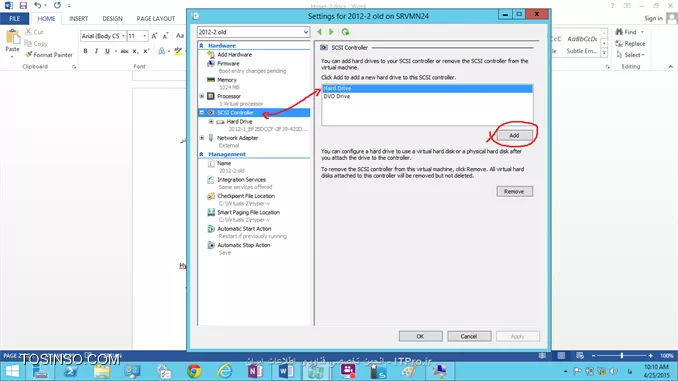Click OK in the Settings dialog
Screen dimensions: 678x381
420,336
